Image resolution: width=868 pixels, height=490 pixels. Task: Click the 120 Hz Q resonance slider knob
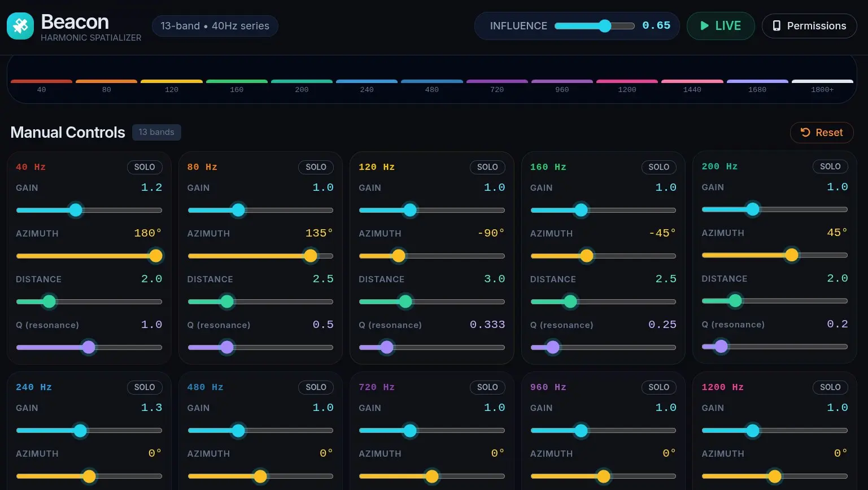pyautogui.click(x=387, y=348)
